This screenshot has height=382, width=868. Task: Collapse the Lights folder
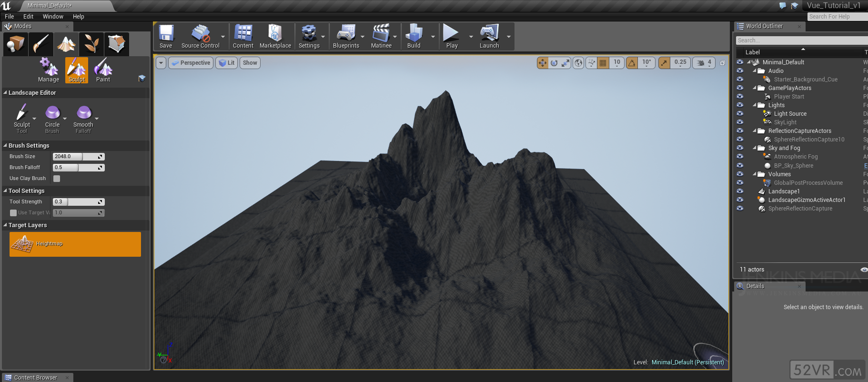pyautogui.click(x=755, y=105)
